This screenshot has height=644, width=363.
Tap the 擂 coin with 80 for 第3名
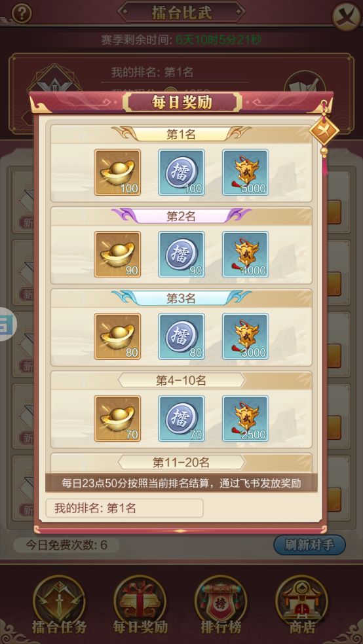pos(181,336)
